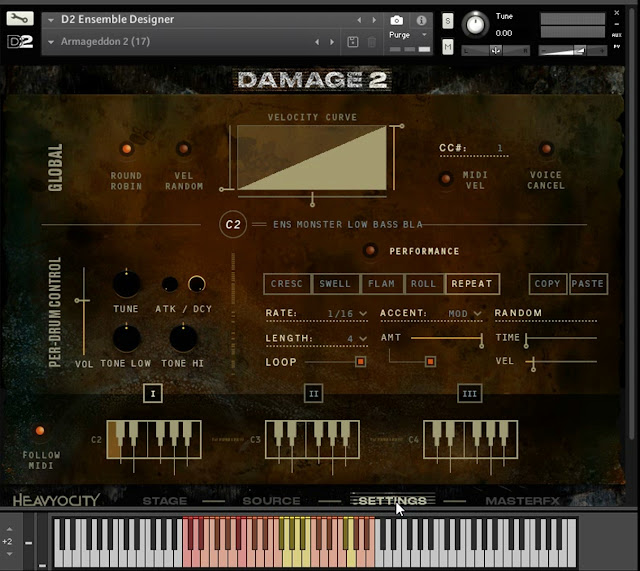Adjust the VOL vertical slider
The image size is (640, 571).
(x=83, y=311)
